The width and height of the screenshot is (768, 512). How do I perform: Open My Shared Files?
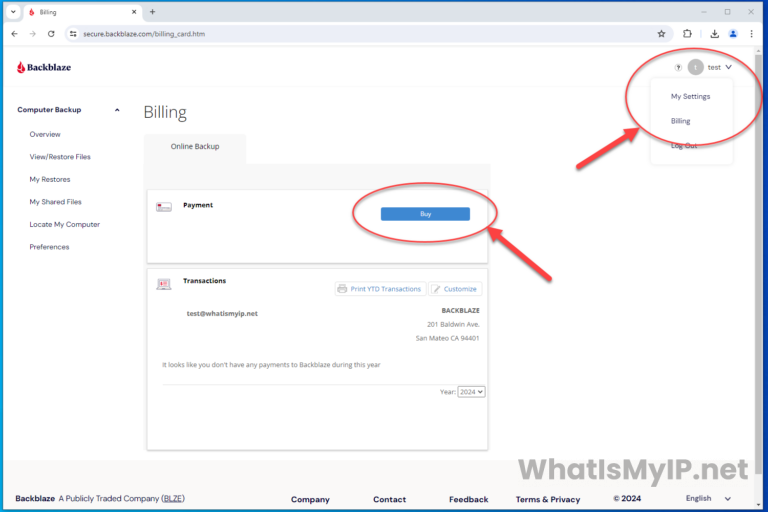tap(55, 202)
